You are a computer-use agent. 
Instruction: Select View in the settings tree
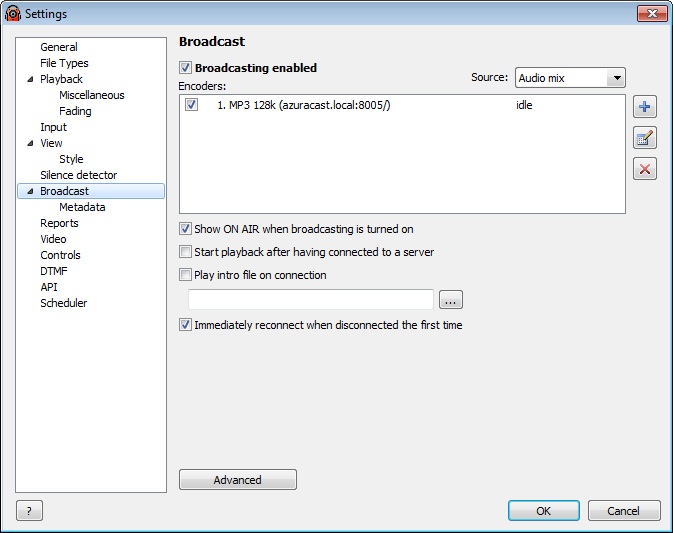(x=51, y=143)
